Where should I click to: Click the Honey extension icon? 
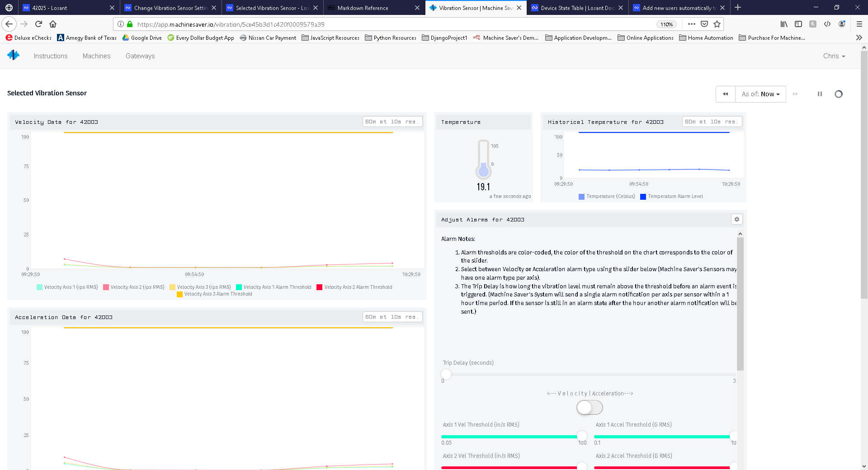pos(813,24)
